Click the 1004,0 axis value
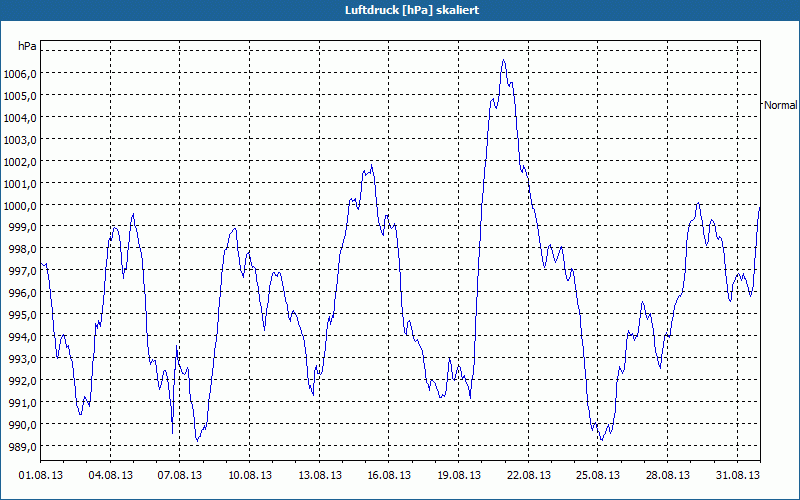800x500 pixels. click(x=20, y=118)
